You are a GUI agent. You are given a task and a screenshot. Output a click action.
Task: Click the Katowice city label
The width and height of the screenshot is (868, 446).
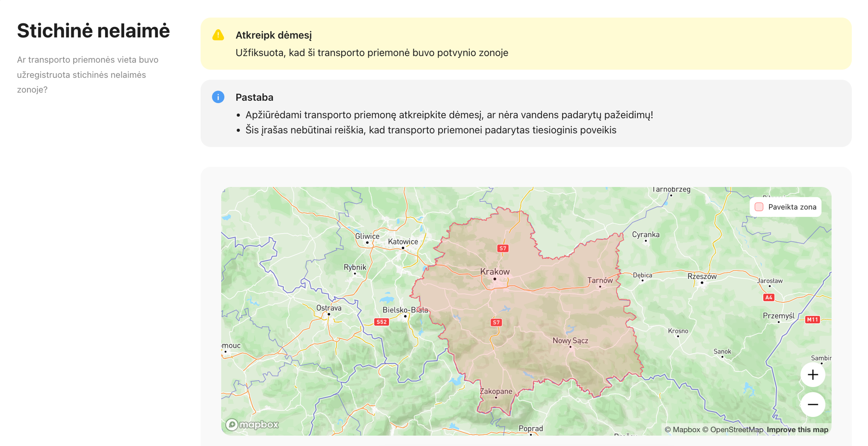(403, 241)
